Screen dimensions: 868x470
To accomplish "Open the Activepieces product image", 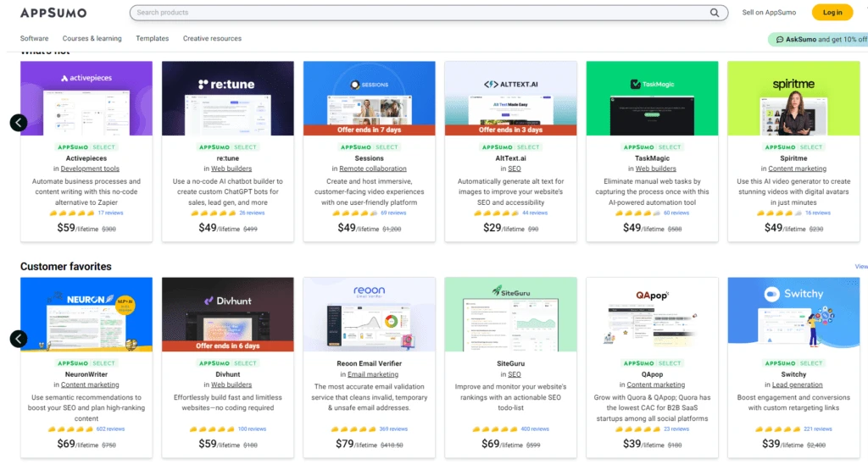I will pos(86,98).
